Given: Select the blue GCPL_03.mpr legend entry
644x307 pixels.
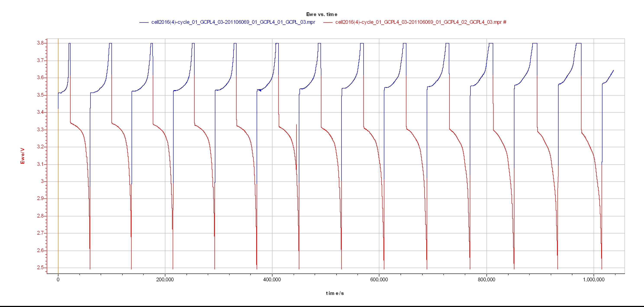Looking at the screenshot, I should (x=233, y=22).
